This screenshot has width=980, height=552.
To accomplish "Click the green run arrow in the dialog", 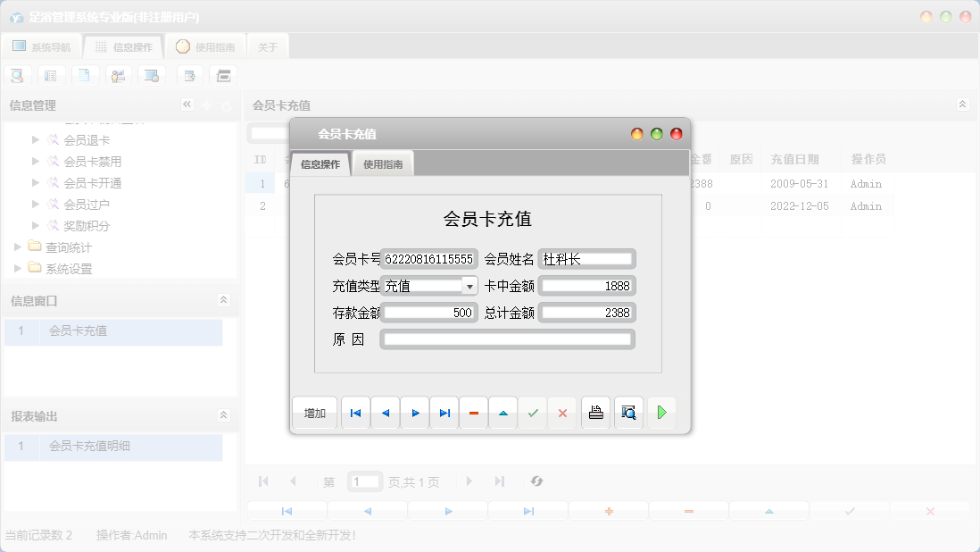I will [660, 412].
